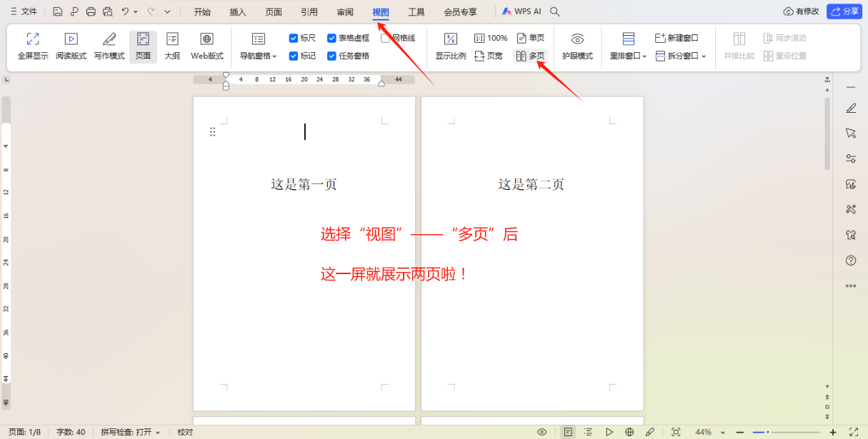The height and width of the screenshot is (439, 868).
Task: Click the Save icon in quick access bar
Action: point(57,11)
